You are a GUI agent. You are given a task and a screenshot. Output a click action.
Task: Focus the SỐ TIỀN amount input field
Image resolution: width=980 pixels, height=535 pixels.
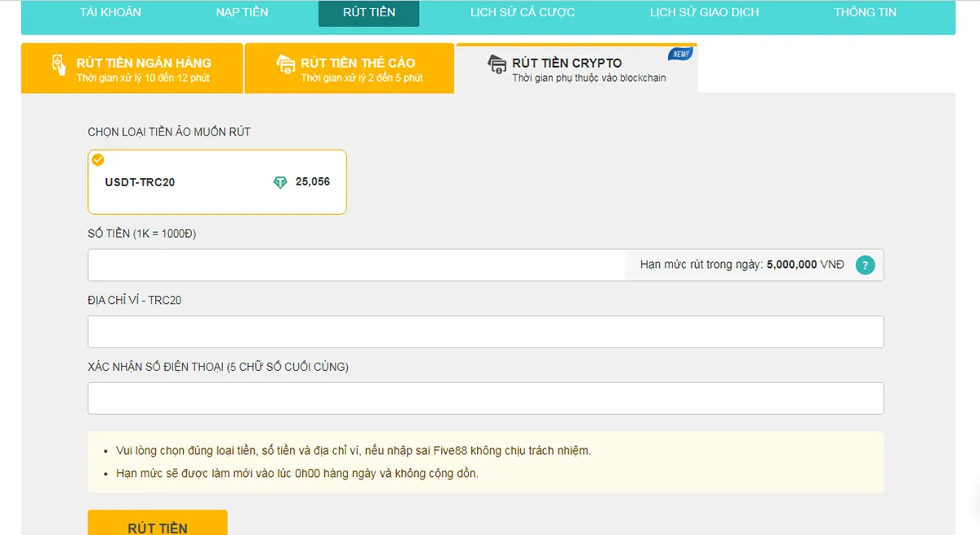[x=357, y=265]
